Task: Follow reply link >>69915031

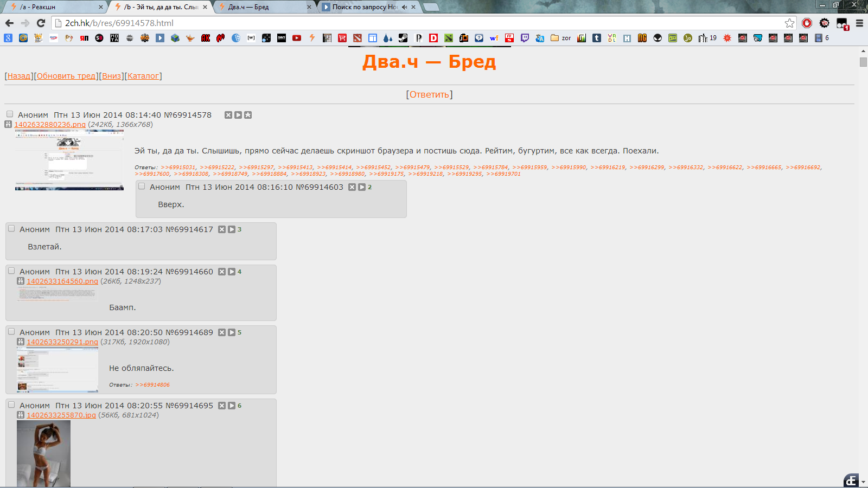Action: (x=178, y=168)
